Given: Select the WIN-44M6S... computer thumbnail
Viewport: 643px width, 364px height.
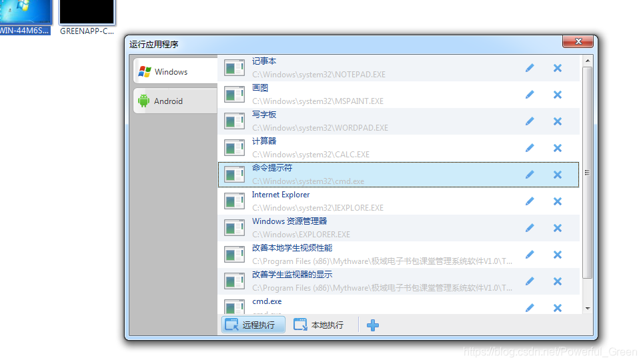Looking at the screenshot, I should pyautogui.click(x=25, y=17).
